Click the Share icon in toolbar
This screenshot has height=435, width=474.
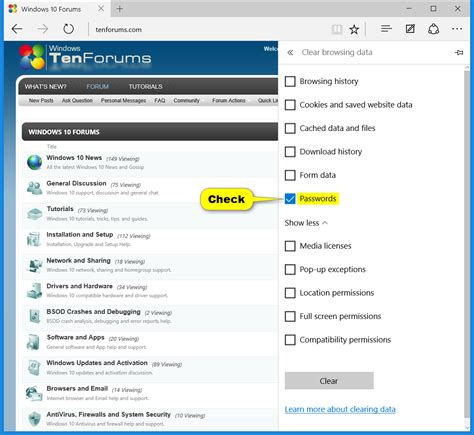pyautogui.click(x=433, y=29)
